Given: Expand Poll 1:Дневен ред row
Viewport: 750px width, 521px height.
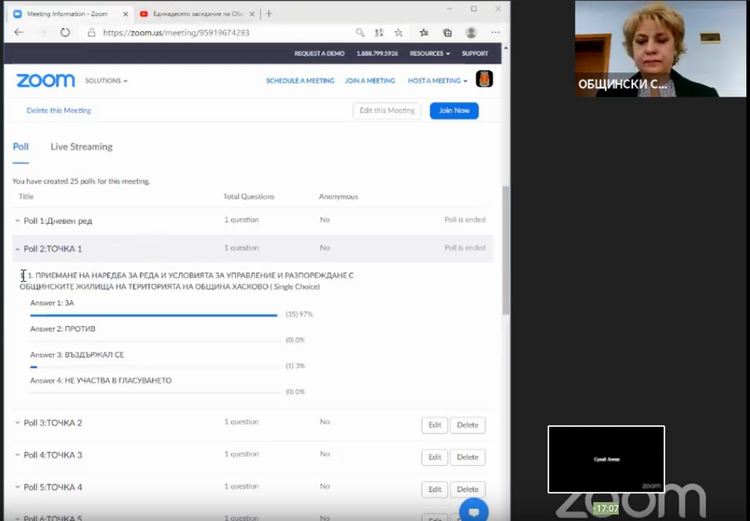Looking at the screenshot, I should 17,221.
